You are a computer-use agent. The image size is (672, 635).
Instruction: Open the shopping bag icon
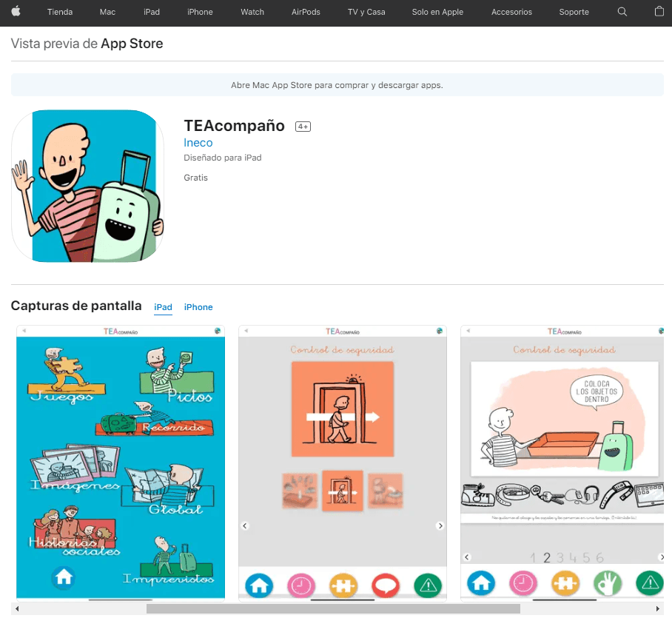pos(659,12)
